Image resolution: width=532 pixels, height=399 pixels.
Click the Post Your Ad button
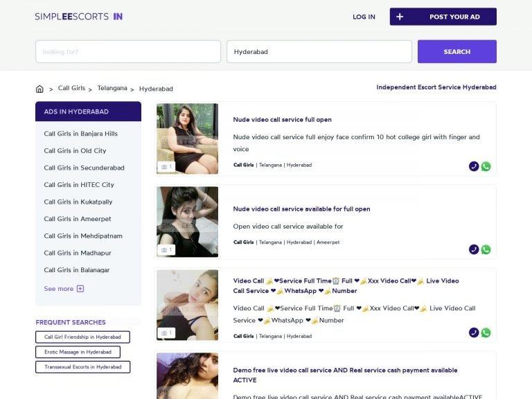click(x=443, y=17)
